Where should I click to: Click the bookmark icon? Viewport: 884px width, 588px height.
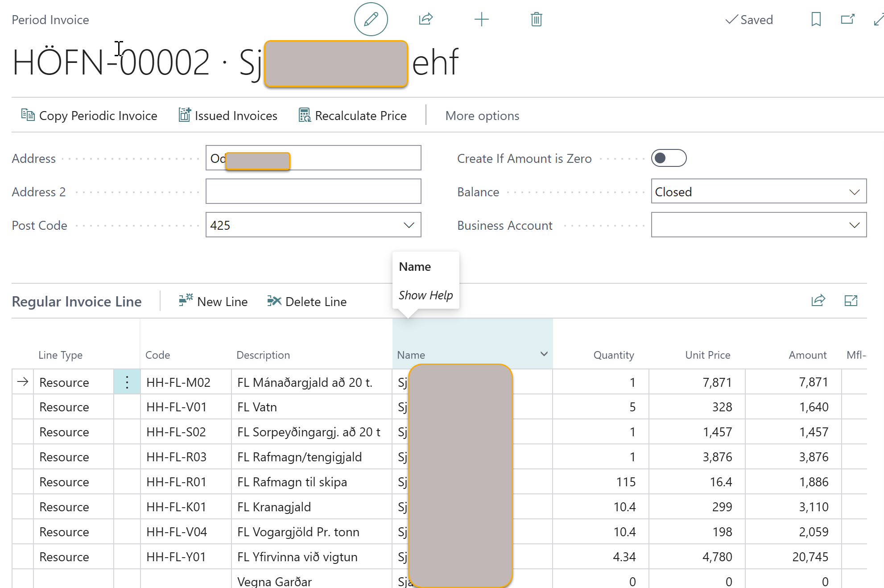click(x=816, y=19)
